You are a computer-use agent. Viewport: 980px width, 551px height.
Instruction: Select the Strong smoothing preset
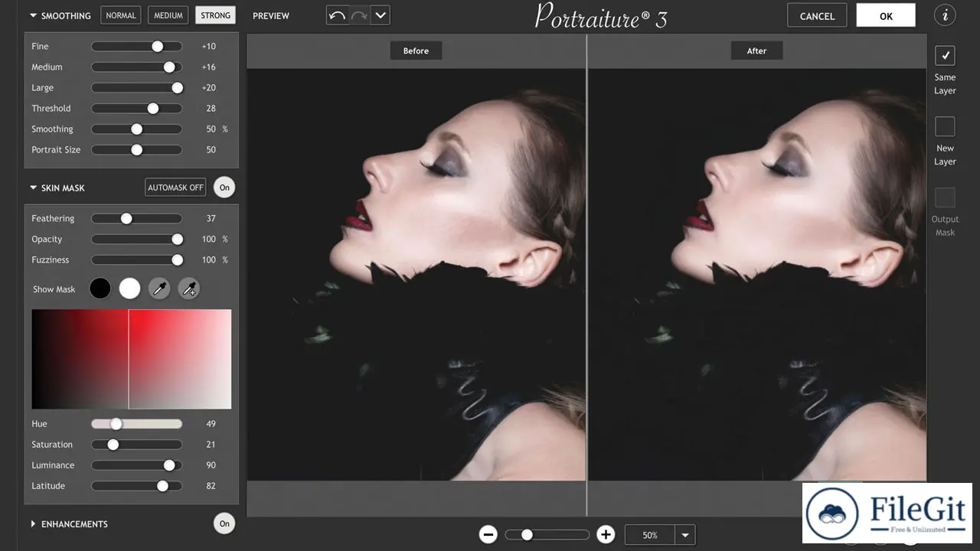(216, 15)
